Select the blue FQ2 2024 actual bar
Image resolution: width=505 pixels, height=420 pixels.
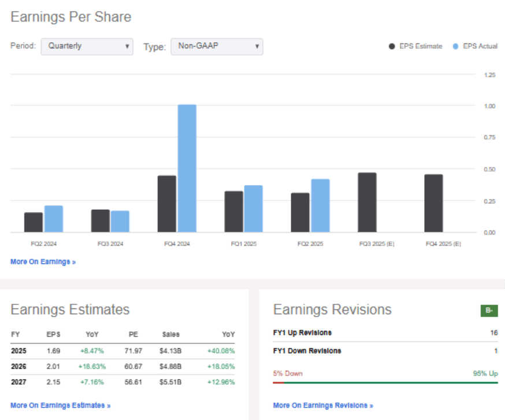54,219
